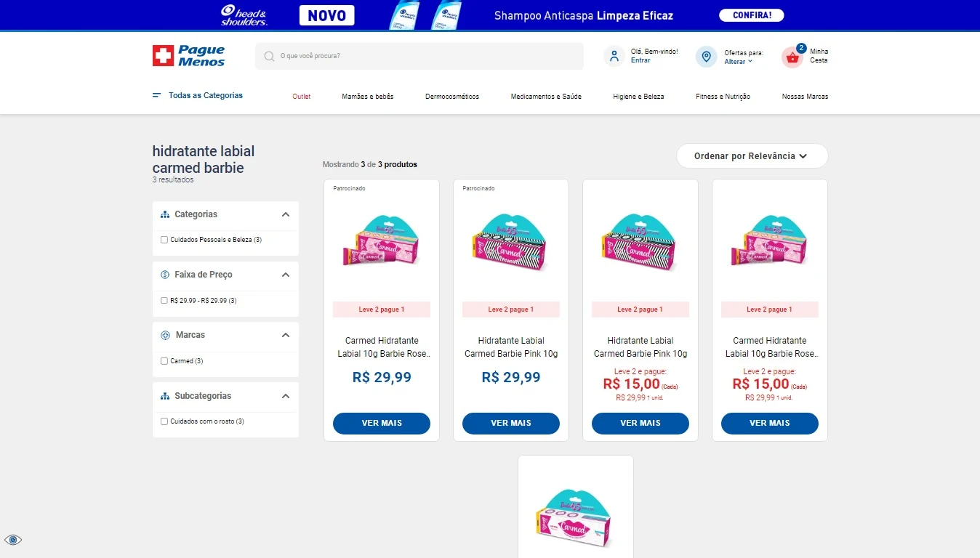The height and width of the screenshot is (558, 980).
Task: Click VER MAIS on sponsored Barbie Pink card
Action: tap(511, 424)
